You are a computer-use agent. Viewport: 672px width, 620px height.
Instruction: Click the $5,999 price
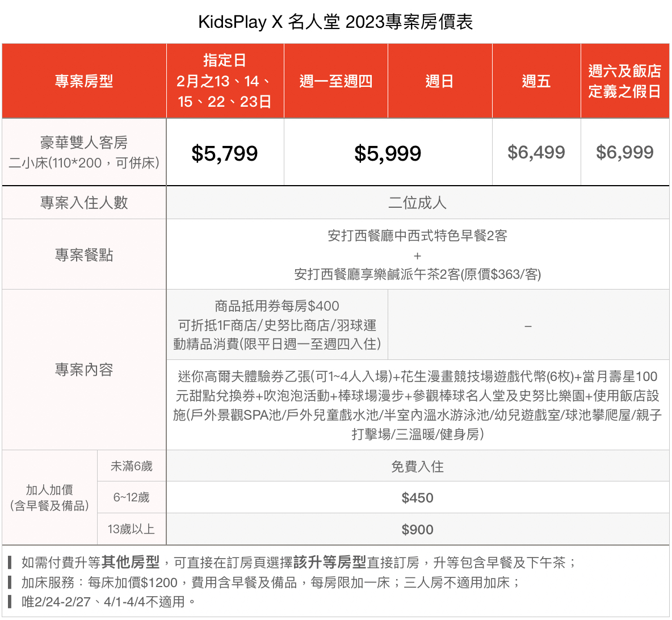[388, 153]
